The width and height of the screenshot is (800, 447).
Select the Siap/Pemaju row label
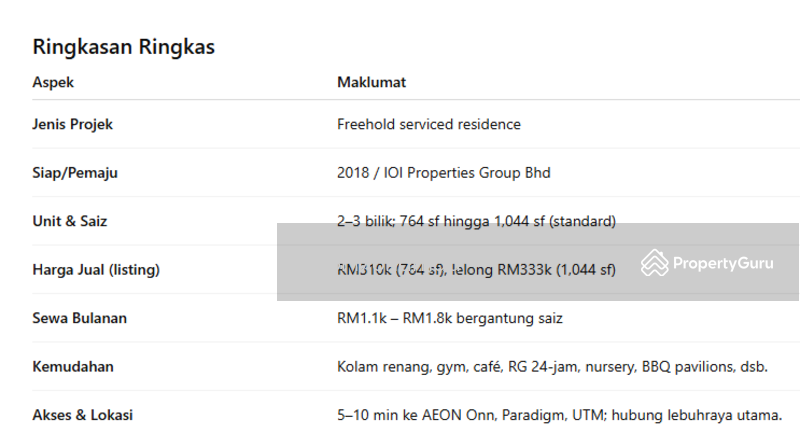(x=75, y=172)
